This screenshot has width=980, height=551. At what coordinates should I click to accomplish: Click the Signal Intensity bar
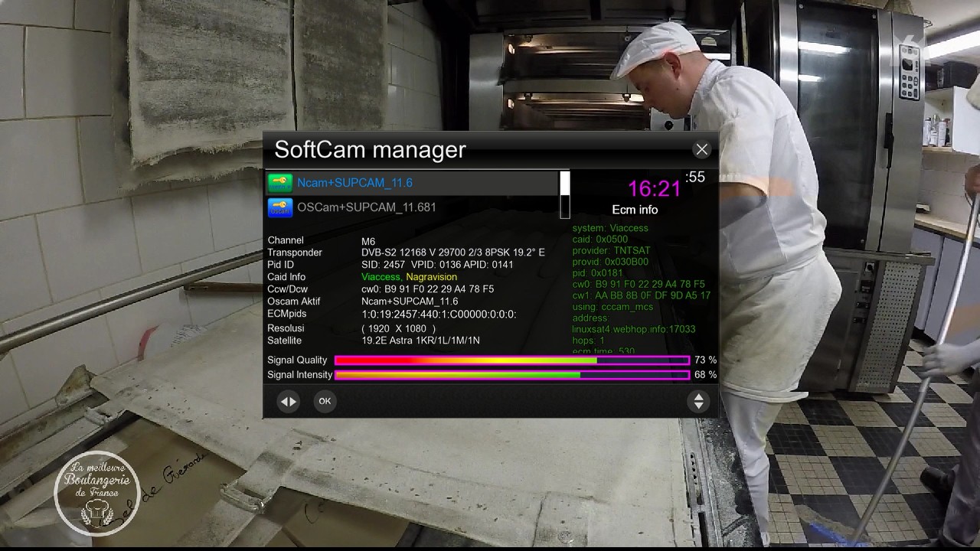click(x=512, y=375)
